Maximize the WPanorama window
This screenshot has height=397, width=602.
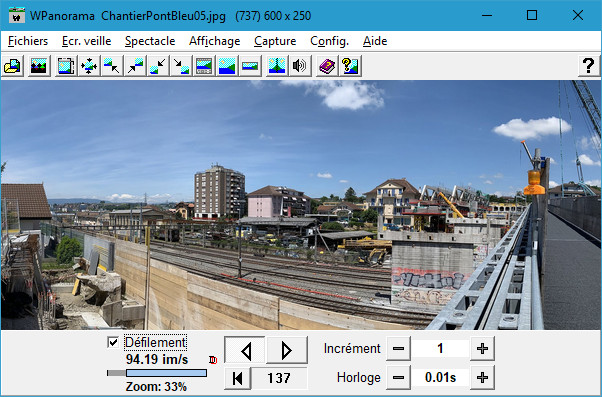(532, 15)
